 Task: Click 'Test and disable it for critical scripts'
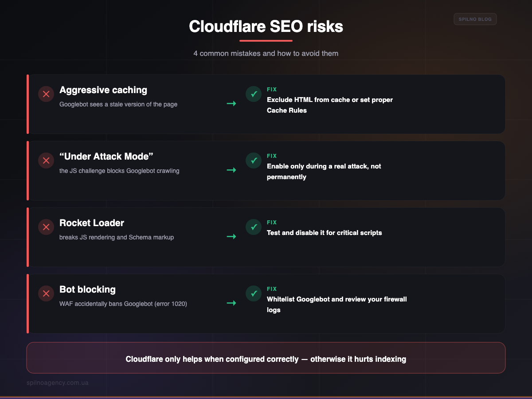tap(325, 233)
